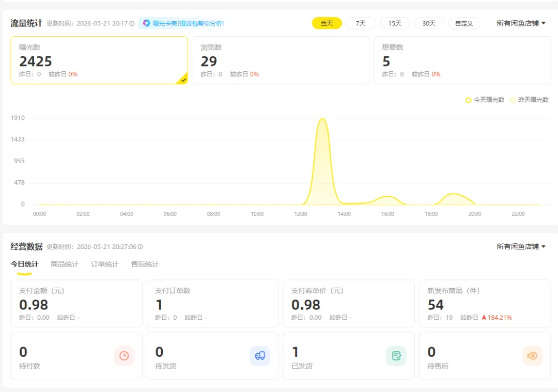The width and height of the screenshot is (558, 392).
Task: Open 所有闲鱼店铺 dropdown in 流量统计
Action: (521, 23)
